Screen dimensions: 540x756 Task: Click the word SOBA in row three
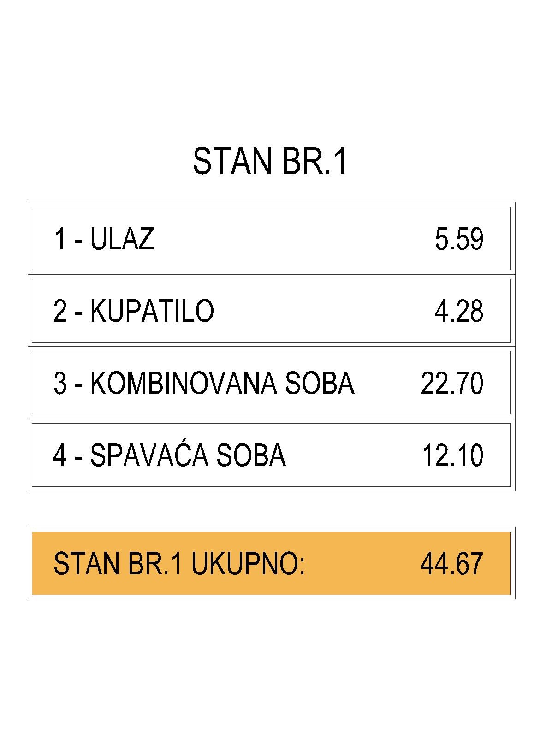click(x=320, y=384)
